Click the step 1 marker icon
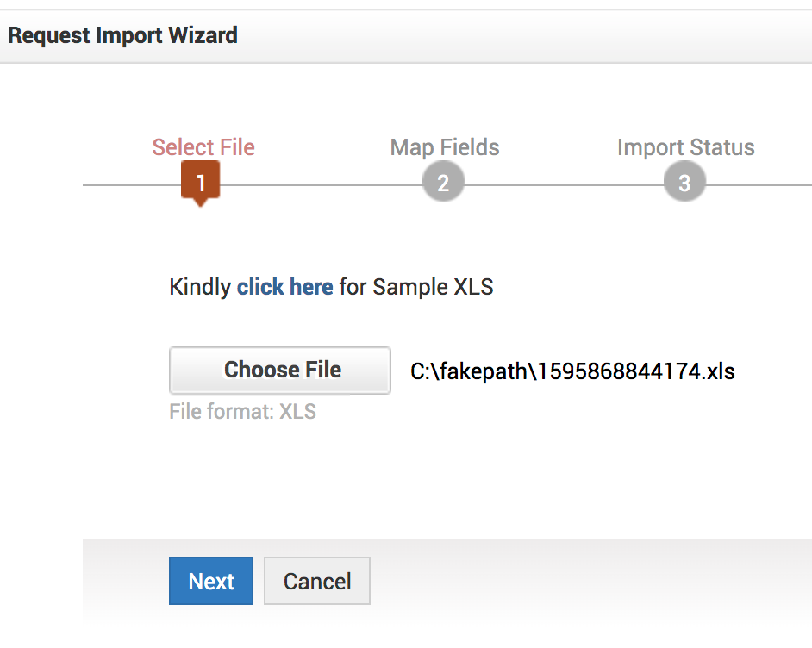The image size is (812, 648). [200, 183]
